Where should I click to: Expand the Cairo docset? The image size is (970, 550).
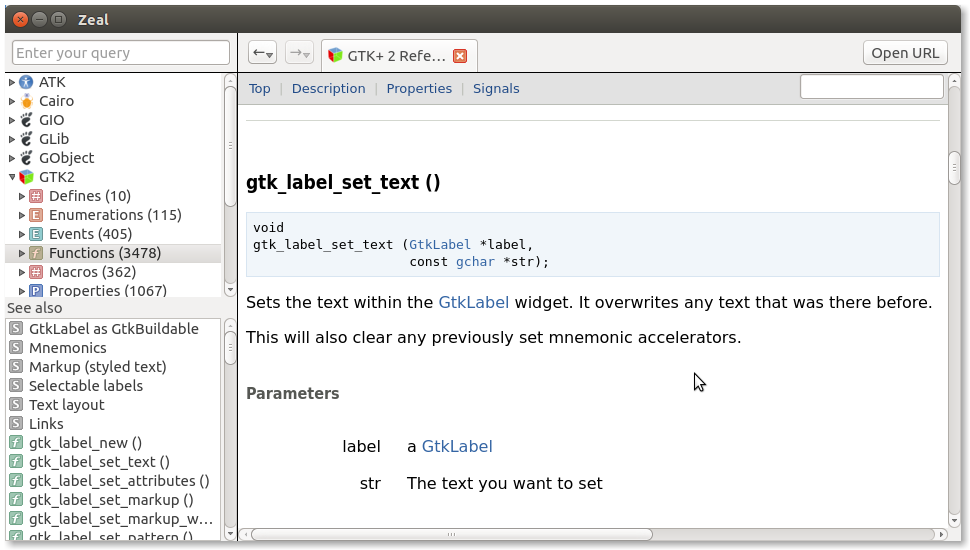(12, 101)
